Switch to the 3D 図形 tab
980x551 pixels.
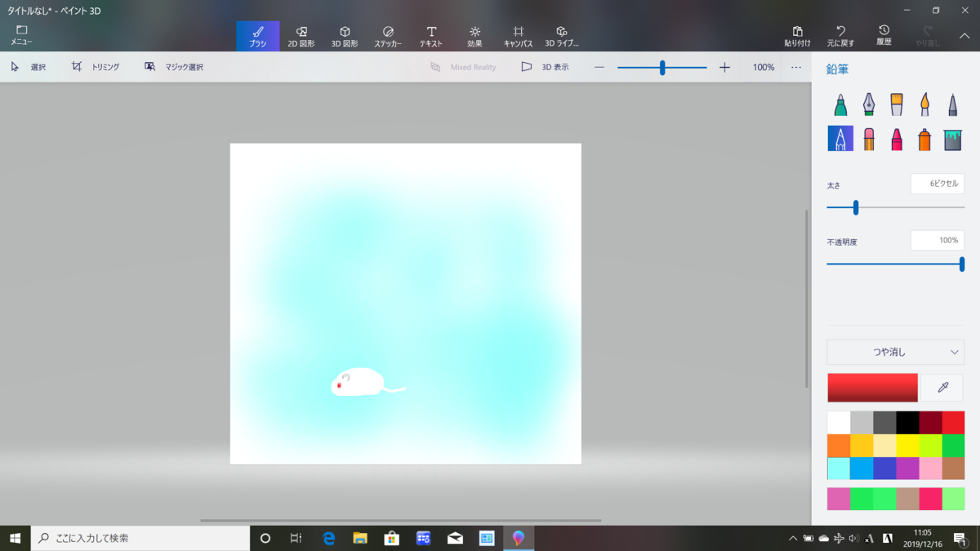point(345,36)
